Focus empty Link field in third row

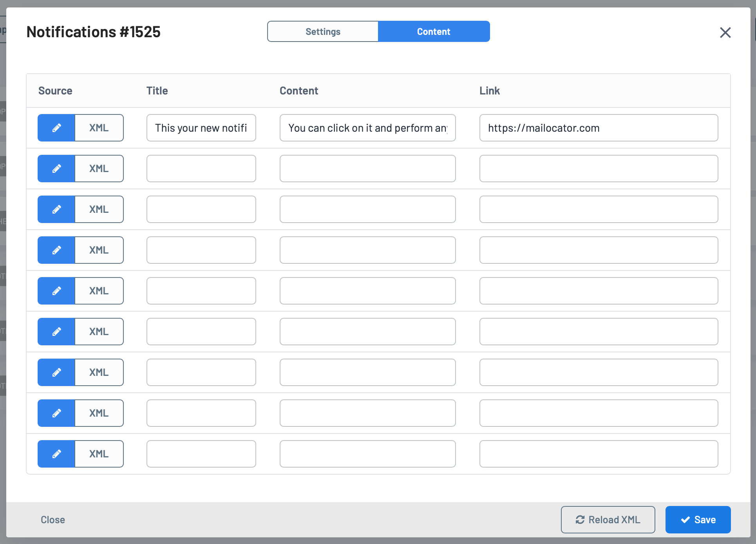pyautogui.click(x=599, y=209)
